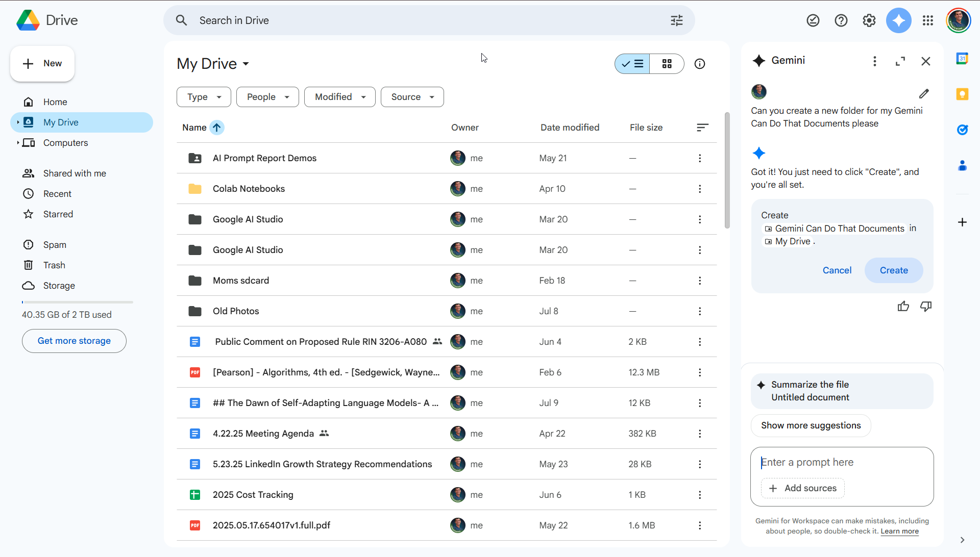Click Show more suggestions
Screen dimensions: 980x557
click(x=811, y=425)
